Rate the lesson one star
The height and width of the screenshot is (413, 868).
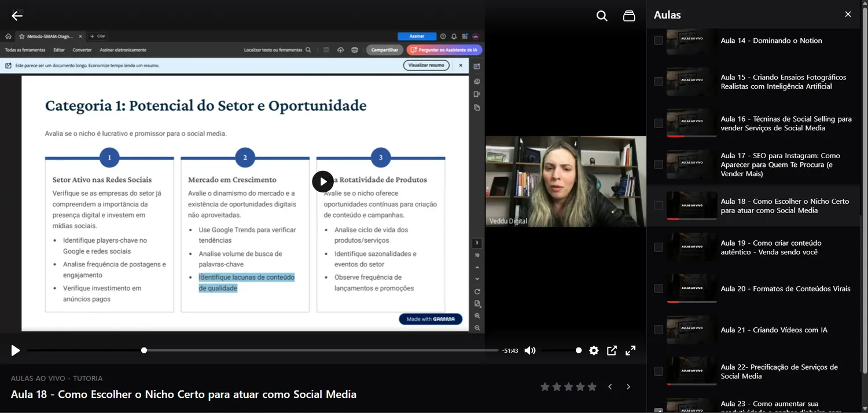tap(545, 387)
